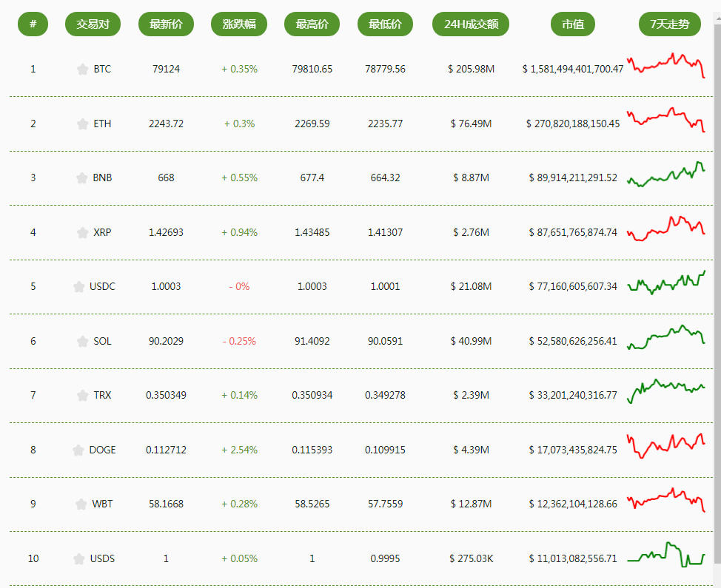Star the XRP trading pair
The width and height of the screenshot is (721, 588).
tap(82, 233)
